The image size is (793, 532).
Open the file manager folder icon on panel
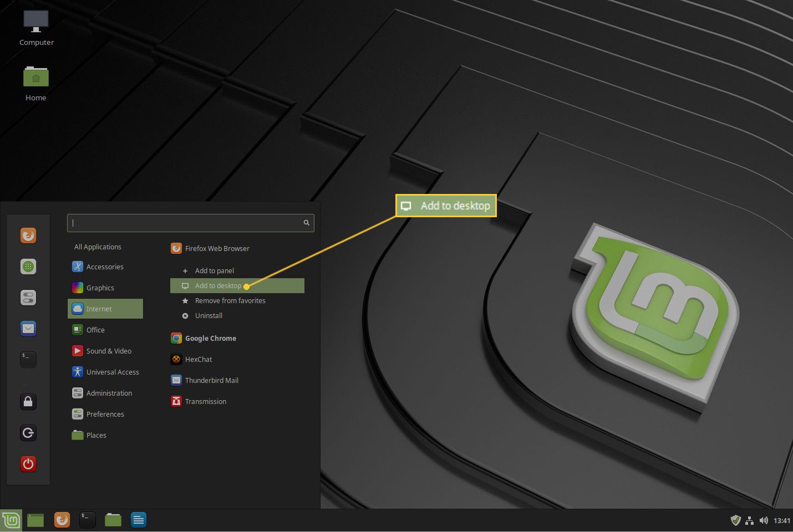click(113, 520)
